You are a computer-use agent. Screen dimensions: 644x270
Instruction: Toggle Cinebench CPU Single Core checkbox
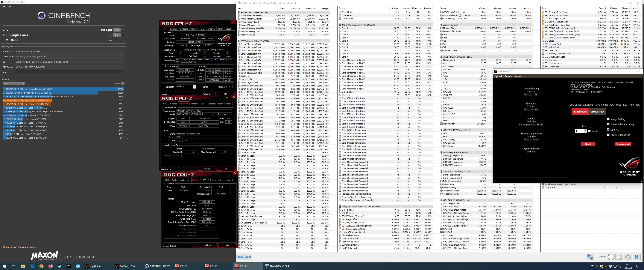coord(123,35)
